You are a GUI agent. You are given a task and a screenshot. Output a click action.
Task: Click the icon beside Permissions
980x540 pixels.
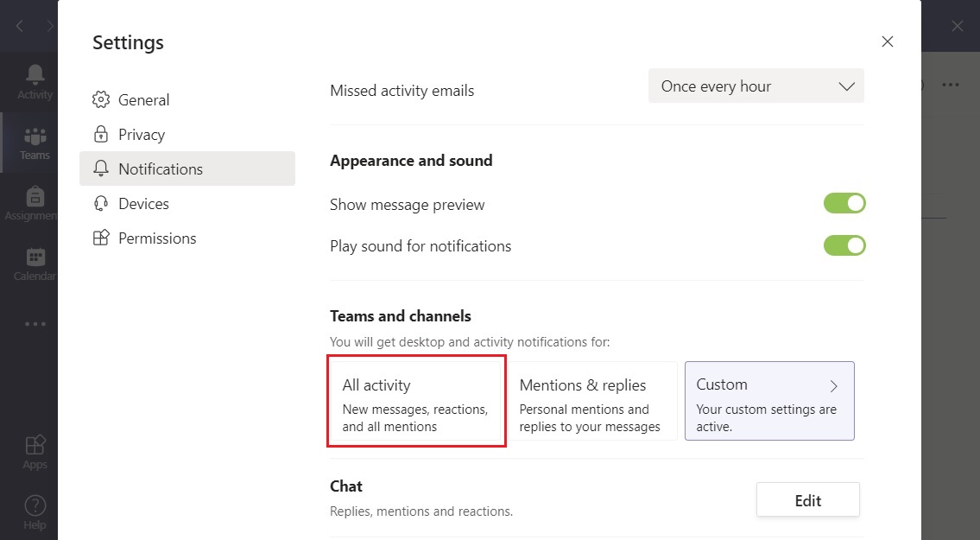pos(101,238)
